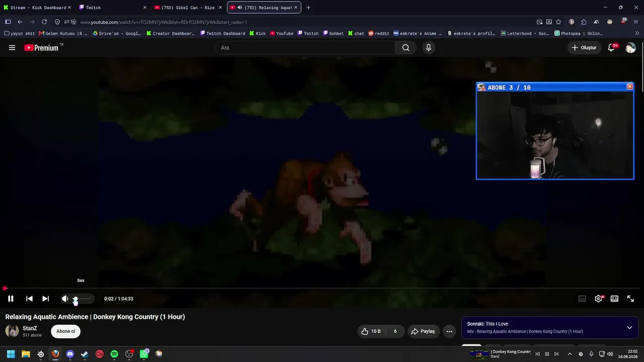The height and width of the screenshot is (362, 644).
Task: Subscribe with the Abone ol button
Action: [x=65, y=331]
